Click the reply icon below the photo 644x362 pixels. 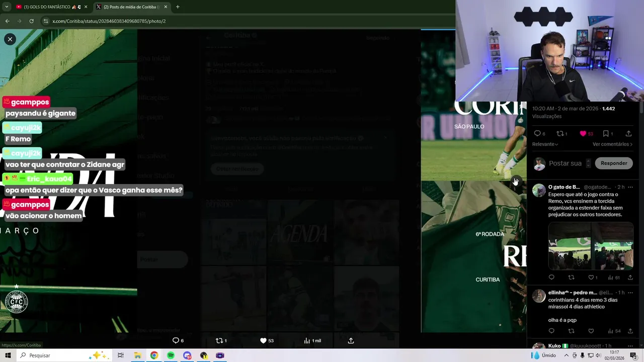click(176, 340)
